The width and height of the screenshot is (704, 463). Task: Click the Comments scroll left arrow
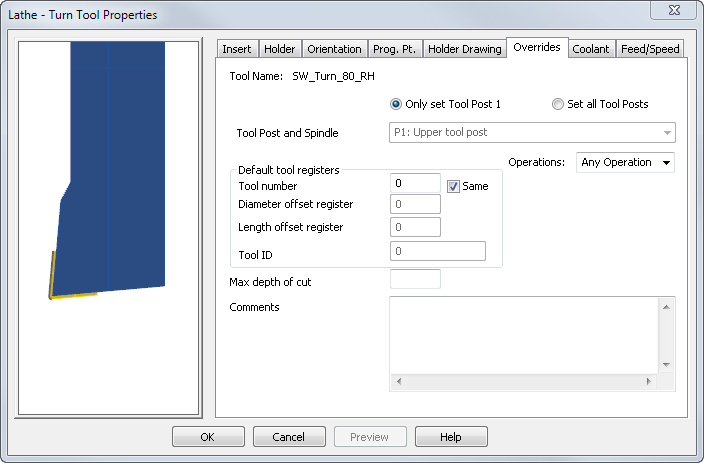pos(399,381)
